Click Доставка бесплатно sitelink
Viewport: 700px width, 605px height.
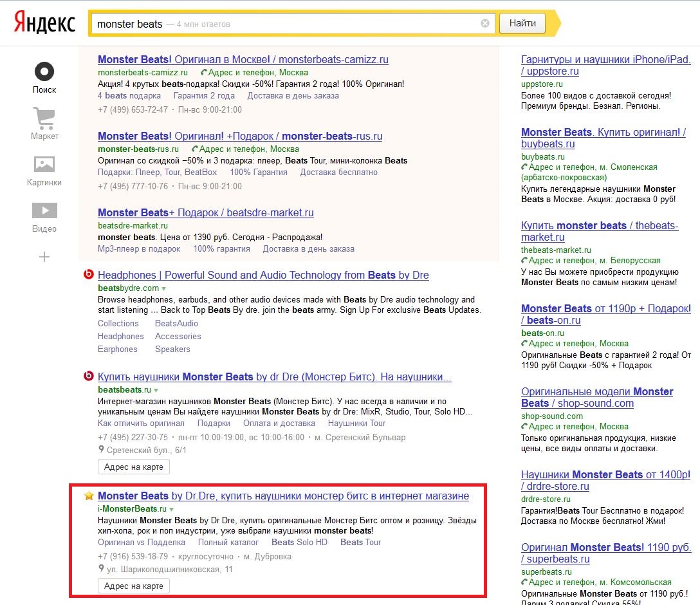coord(339,172)
